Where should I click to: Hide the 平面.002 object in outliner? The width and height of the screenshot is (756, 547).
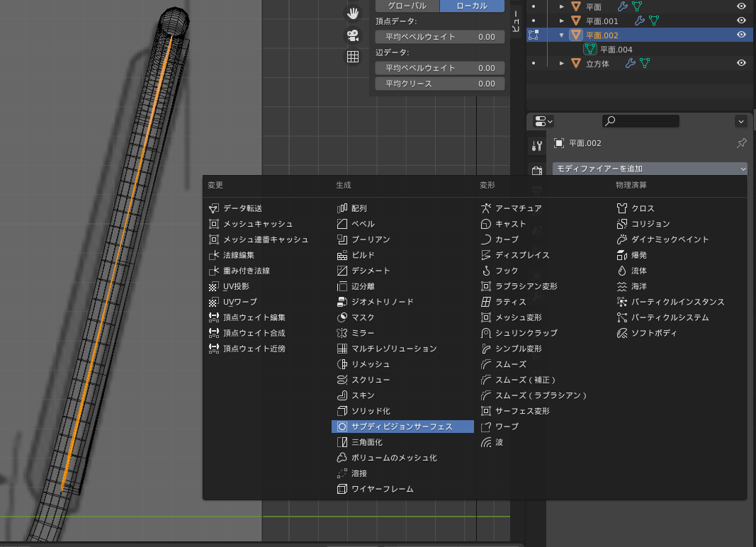point(741,35)
